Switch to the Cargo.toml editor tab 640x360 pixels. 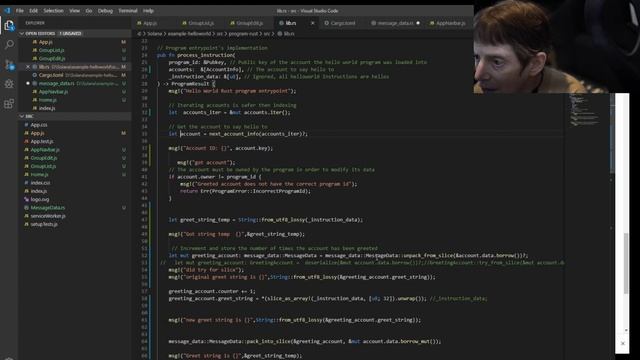(342, 23)
